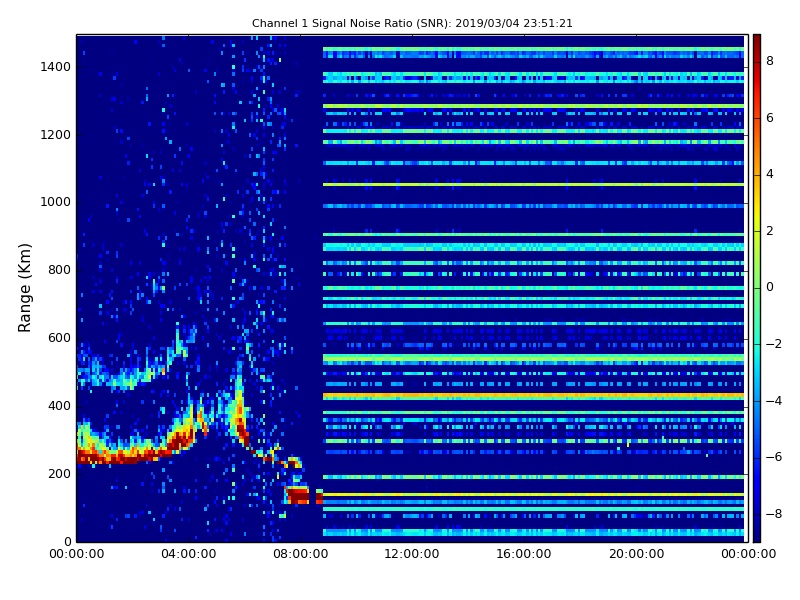Screen dimensions: 800x600
Task: Click the colorbar label −8
Action: pos(773,514)
